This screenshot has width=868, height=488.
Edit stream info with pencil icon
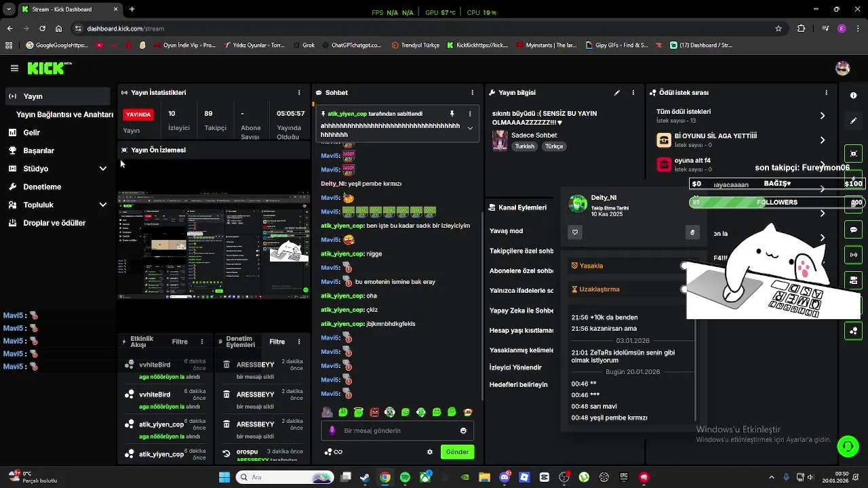(x=617, y=92)
